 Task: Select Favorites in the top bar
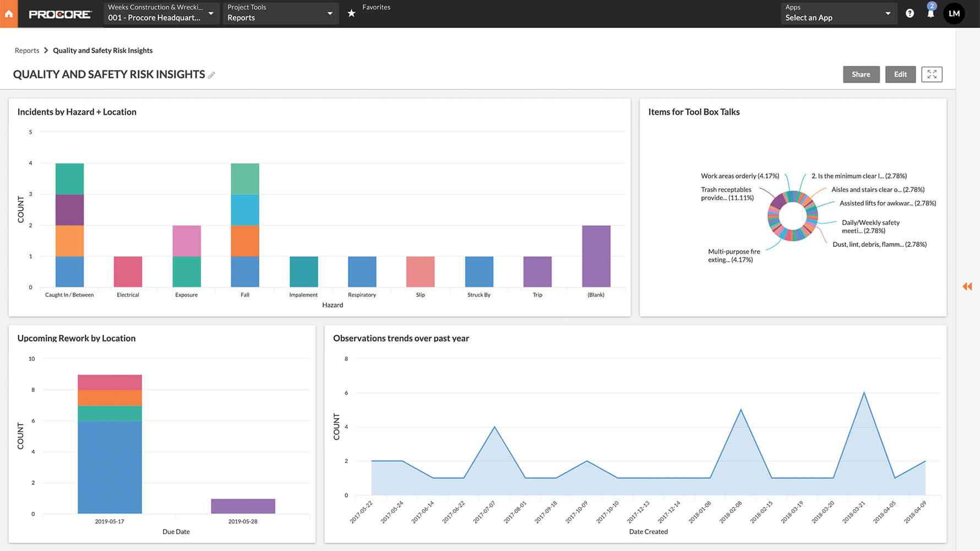pos(376,7)
